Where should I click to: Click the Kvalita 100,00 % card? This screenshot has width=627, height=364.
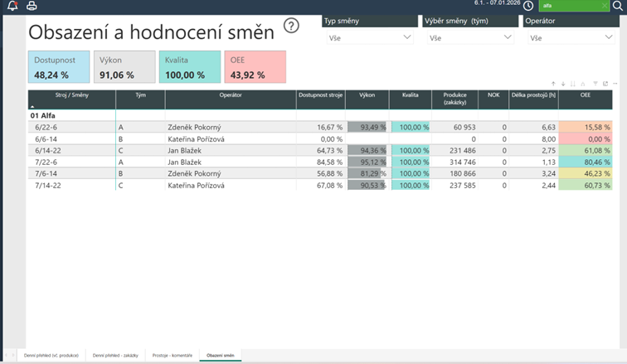pos(190,66)
